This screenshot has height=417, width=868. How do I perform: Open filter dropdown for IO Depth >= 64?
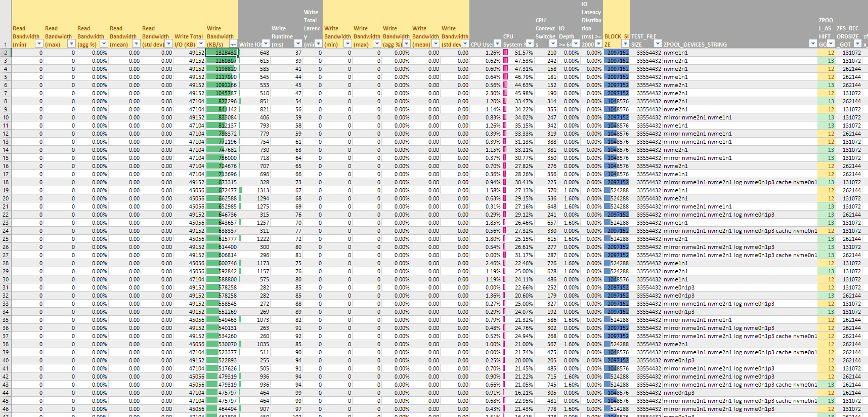tap(576, 44)
